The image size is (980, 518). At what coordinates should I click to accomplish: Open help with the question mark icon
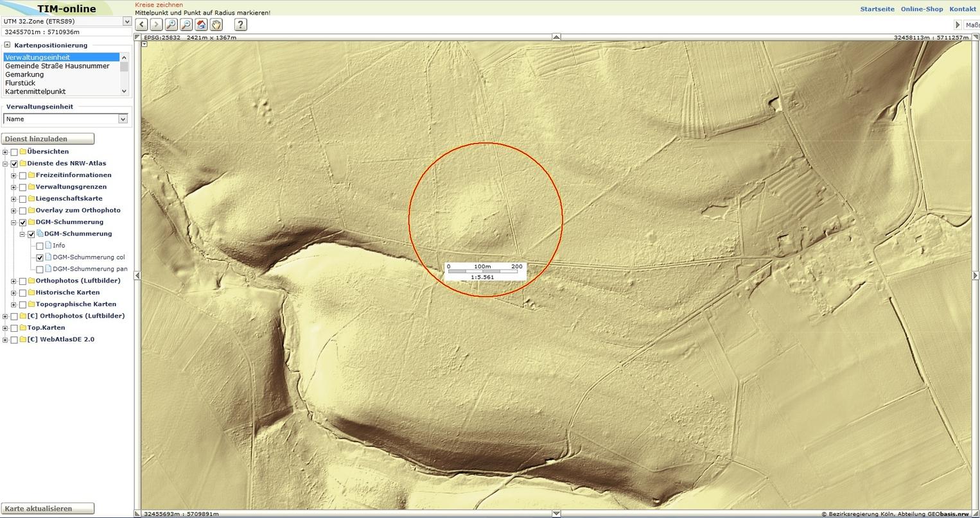(x=240, y=24)
